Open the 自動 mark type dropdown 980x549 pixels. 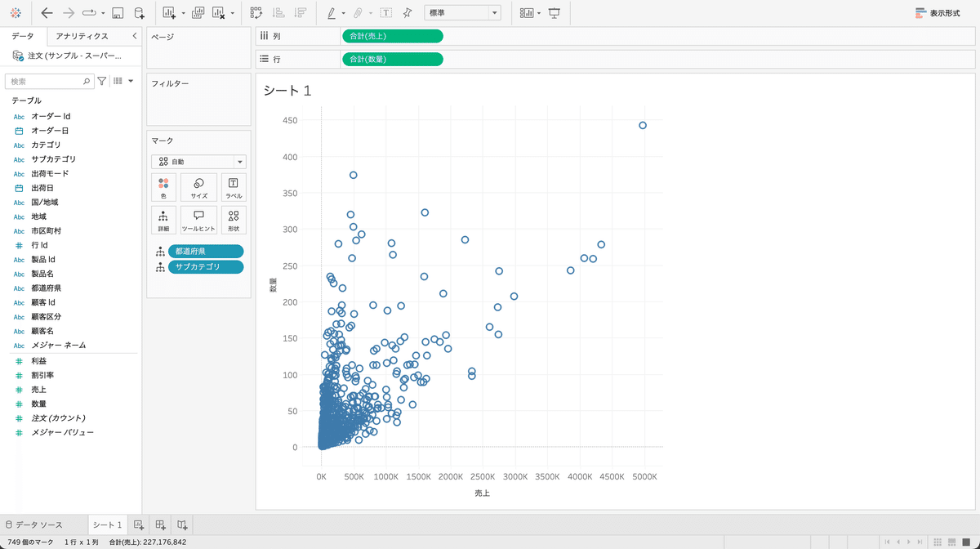(x=198, y=162)
